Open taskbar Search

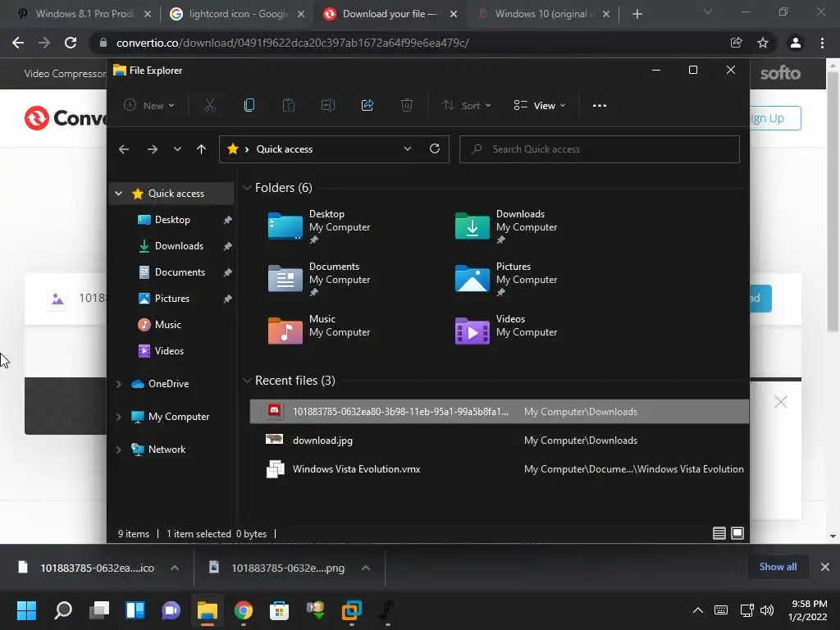coord(63,610)
